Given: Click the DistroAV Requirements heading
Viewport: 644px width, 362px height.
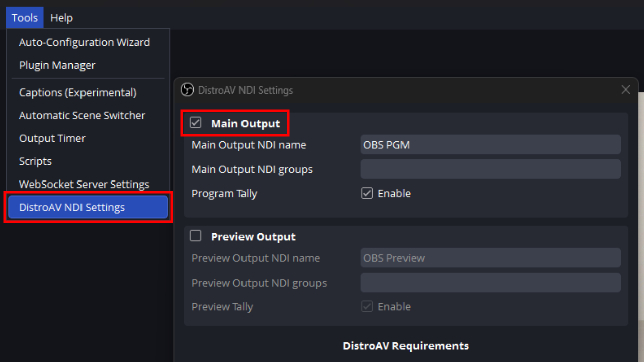Looking at the screenshot, I should [x=406, y=346].
